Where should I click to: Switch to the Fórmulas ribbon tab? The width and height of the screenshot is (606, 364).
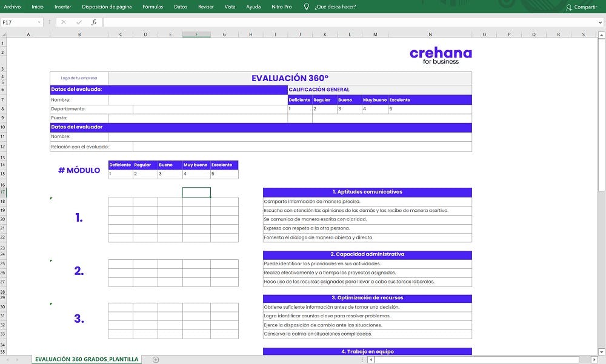(x=152, y=7)
